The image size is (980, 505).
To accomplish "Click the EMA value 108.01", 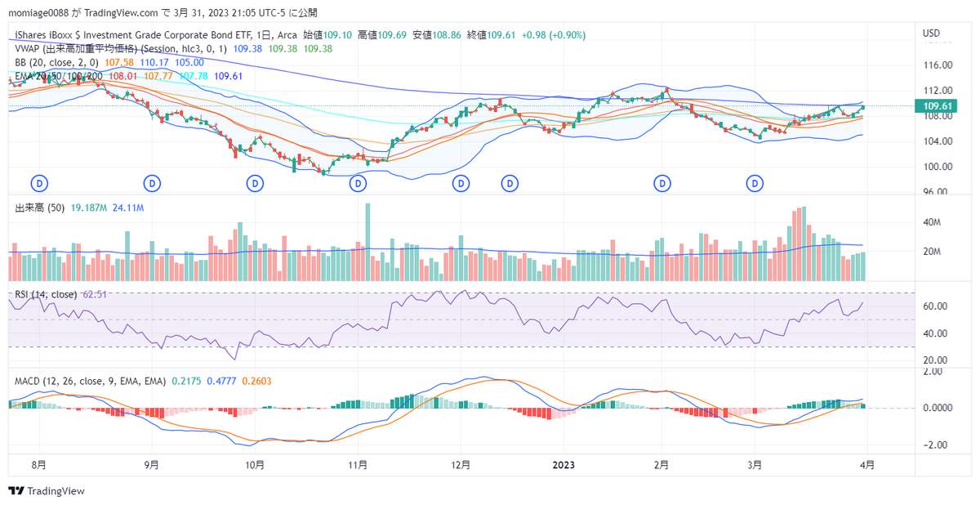I will [124, 75].
